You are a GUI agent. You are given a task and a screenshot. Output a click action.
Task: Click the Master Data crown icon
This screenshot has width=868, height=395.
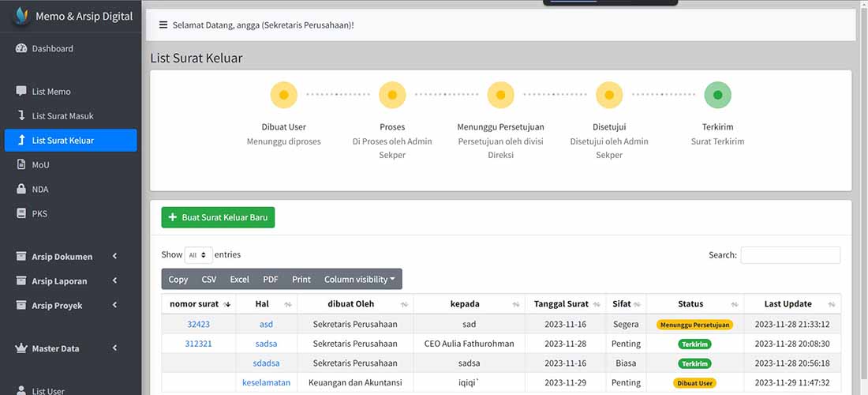click(x=21, y=348)
